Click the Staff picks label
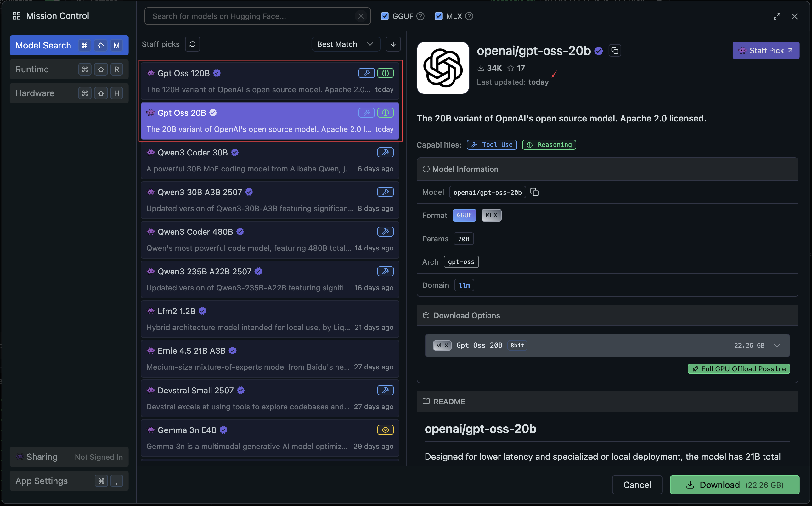The image size is (812, 506). pyautogui.click(x=161, y=44)
